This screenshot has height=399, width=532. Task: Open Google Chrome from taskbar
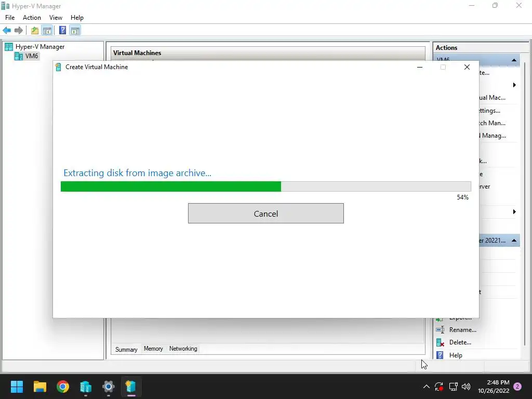[63, 387]
